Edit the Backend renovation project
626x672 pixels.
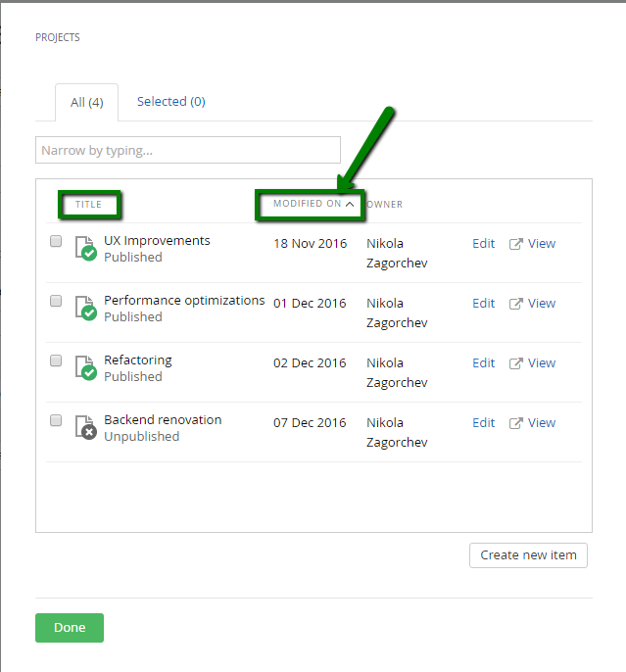[483, 422]
